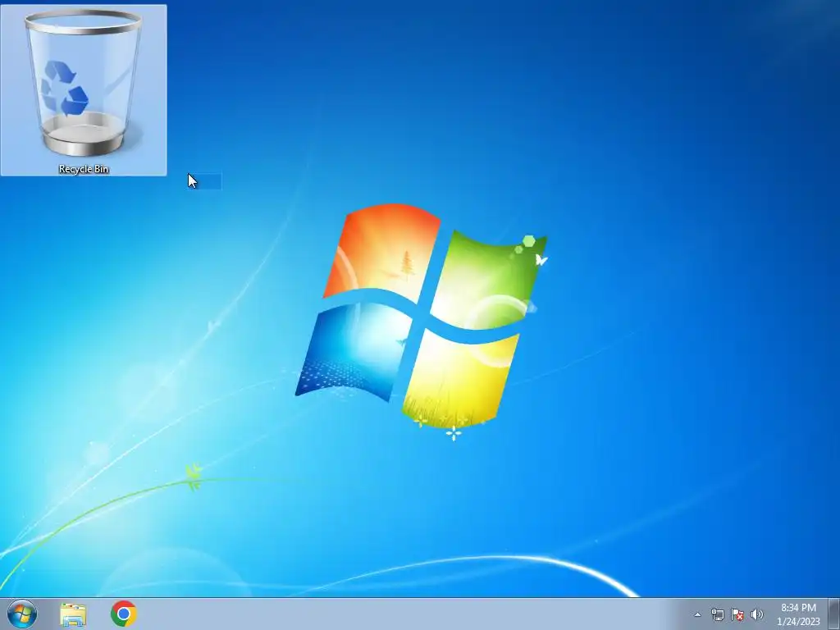Image resolution: width=840 pixels, height=630 pixels.
Task: Select the Recycle Bin desktop icon
Action: pos(84,90)
